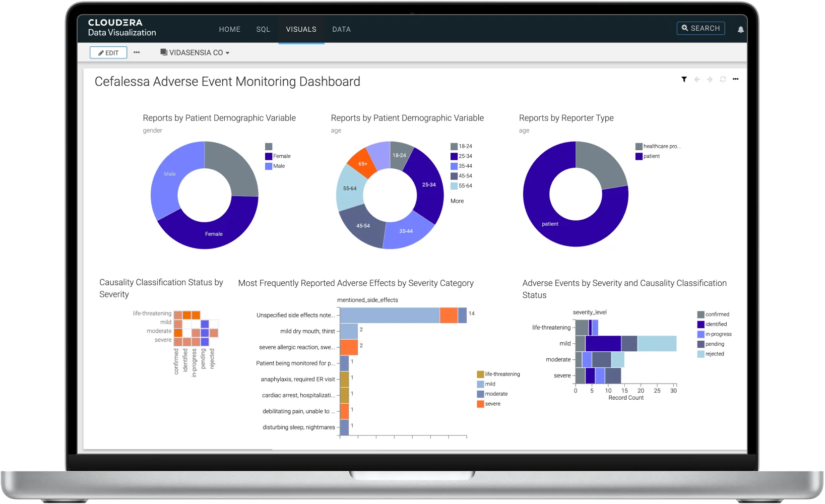Image resolution: width=825 pixels, height=504 pixels.
Task: Click the dashboard forward arrow icon
Action: (x=710, y=80)
